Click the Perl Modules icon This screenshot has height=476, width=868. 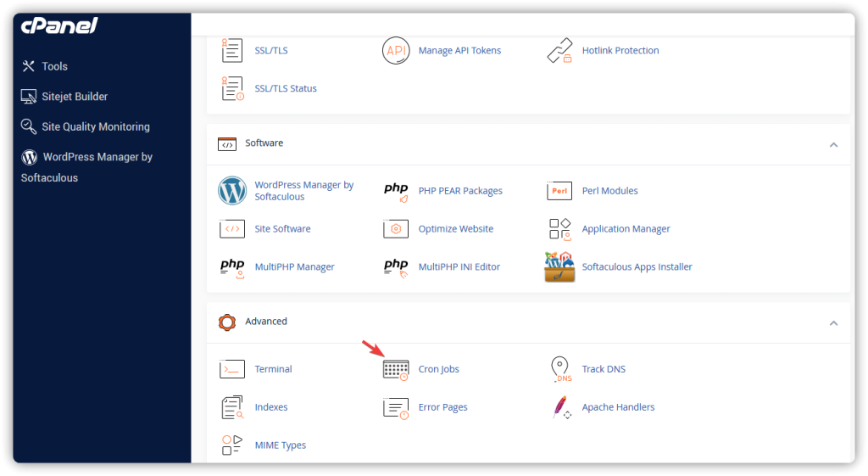pos(559,191)
